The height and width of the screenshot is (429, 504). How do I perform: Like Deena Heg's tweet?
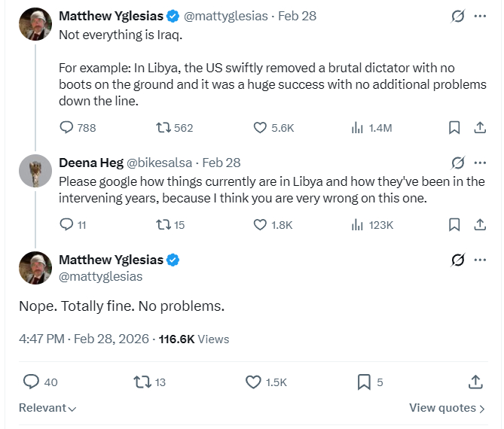(261, 224)
